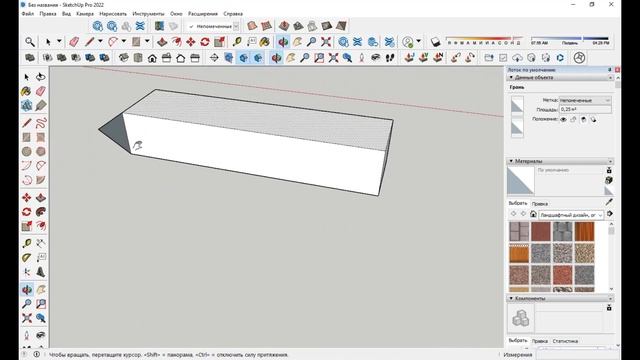Select the Circle tool in left toolbar
The image size is (640, 360).
click(27, 151)
